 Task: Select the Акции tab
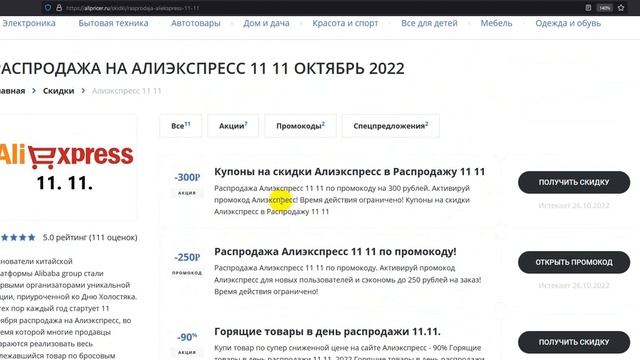pos(233,126)
